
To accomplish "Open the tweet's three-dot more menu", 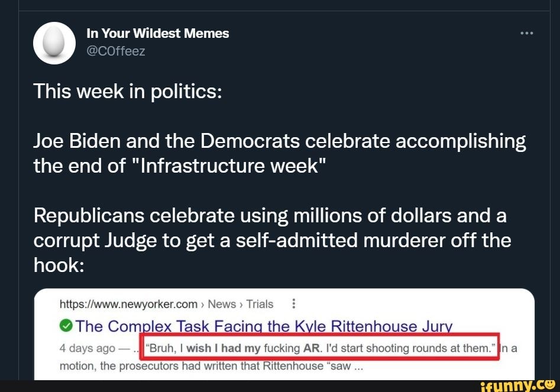I will 526,34.
